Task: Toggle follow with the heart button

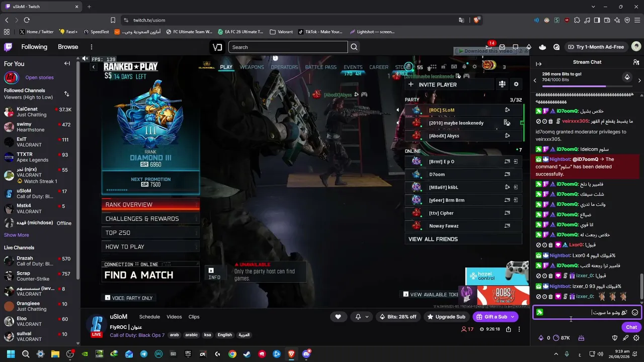Action: (x=338, y=317)
